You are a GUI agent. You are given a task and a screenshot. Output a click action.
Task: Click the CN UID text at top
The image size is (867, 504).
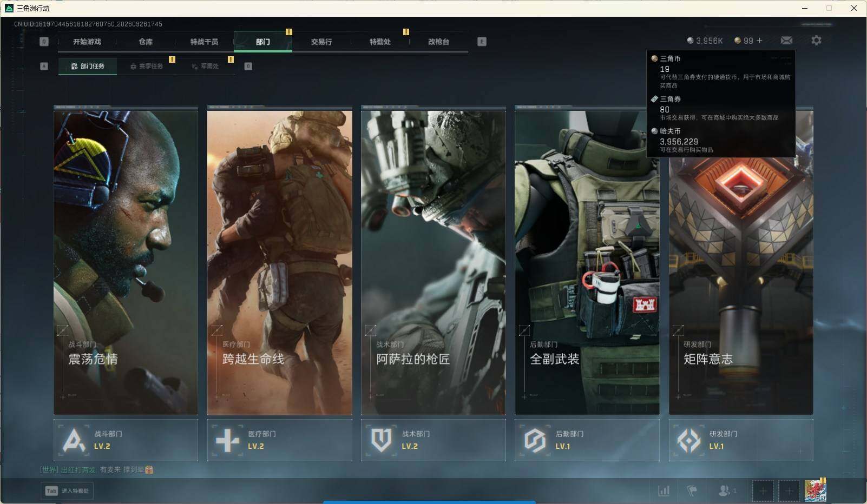tap(88, 24)
